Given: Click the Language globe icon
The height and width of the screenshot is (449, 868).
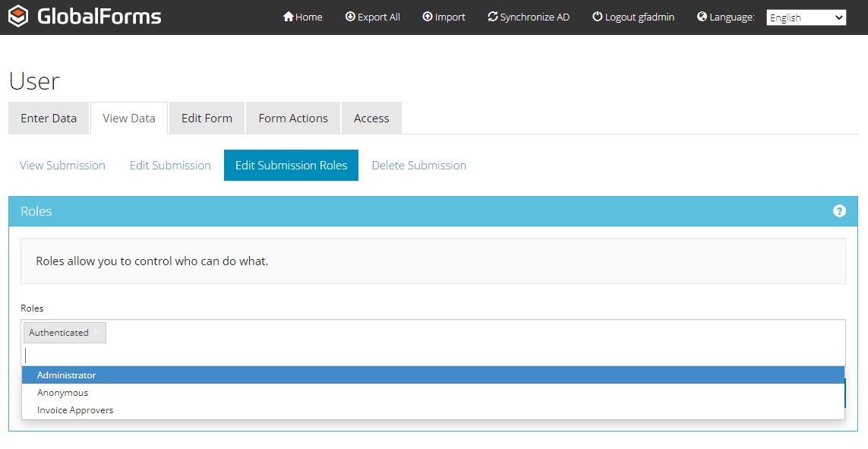Looking at the screenshot, I should (702, 17).
